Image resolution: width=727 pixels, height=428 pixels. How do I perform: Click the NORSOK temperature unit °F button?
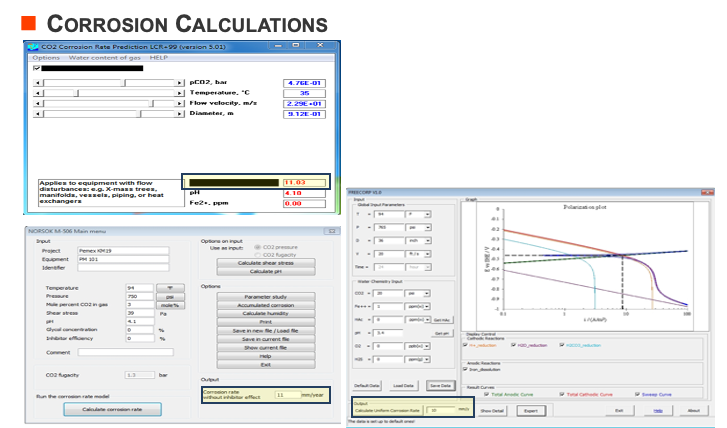169,287
